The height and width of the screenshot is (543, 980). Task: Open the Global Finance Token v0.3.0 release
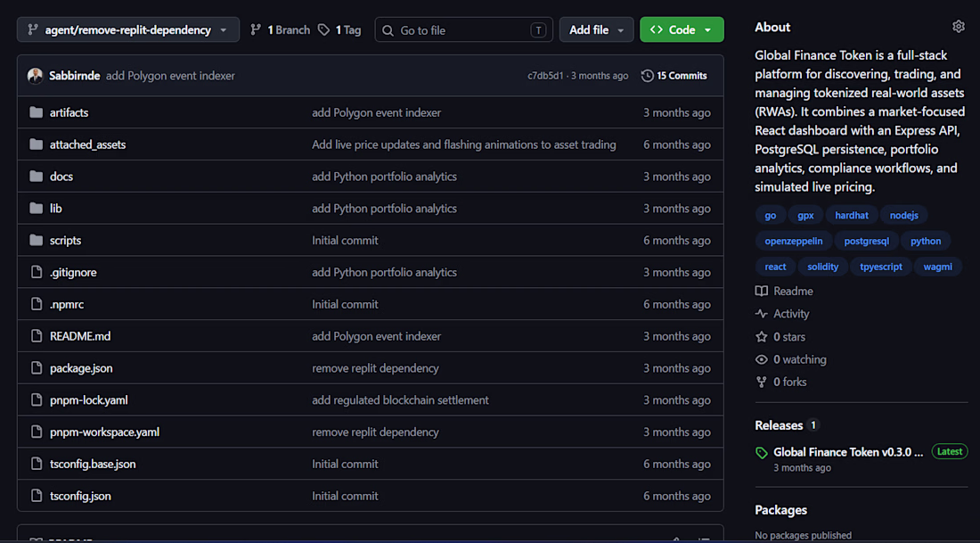point(848,452)
